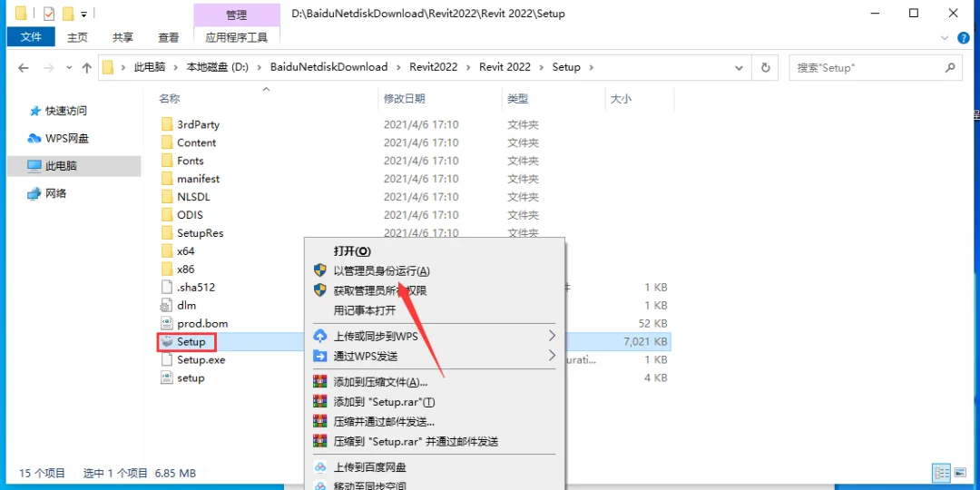The width and height of the screenshot is (980, 490).
Task: Open the recent locations dropdown arrow
Action: (69, 67)
